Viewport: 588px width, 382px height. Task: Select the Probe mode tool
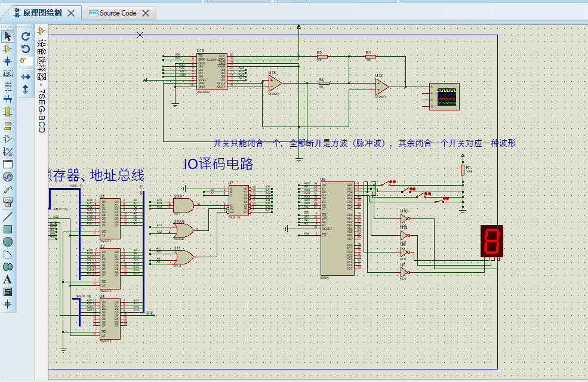tap(8, 190)
